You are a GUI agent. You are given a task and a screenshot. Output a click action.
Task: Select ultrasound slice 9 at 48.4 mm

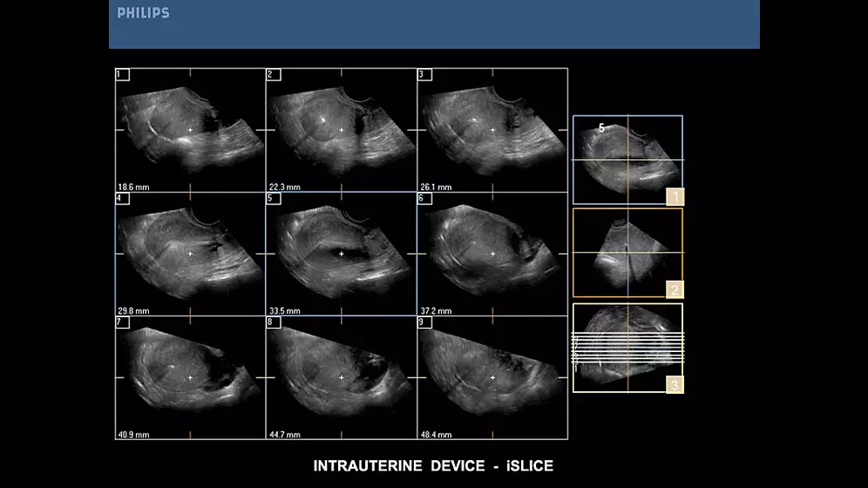[492, 378]
